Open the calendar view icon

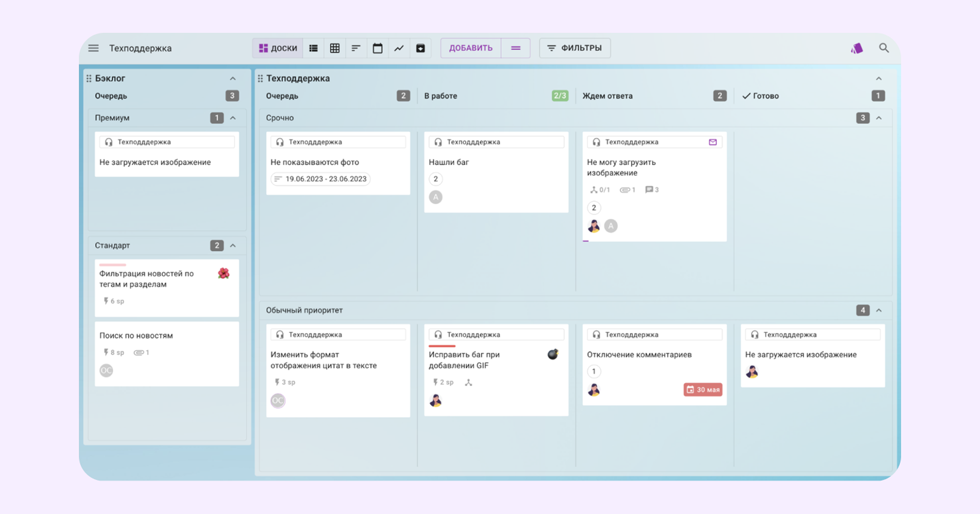[x=377, y=48]
